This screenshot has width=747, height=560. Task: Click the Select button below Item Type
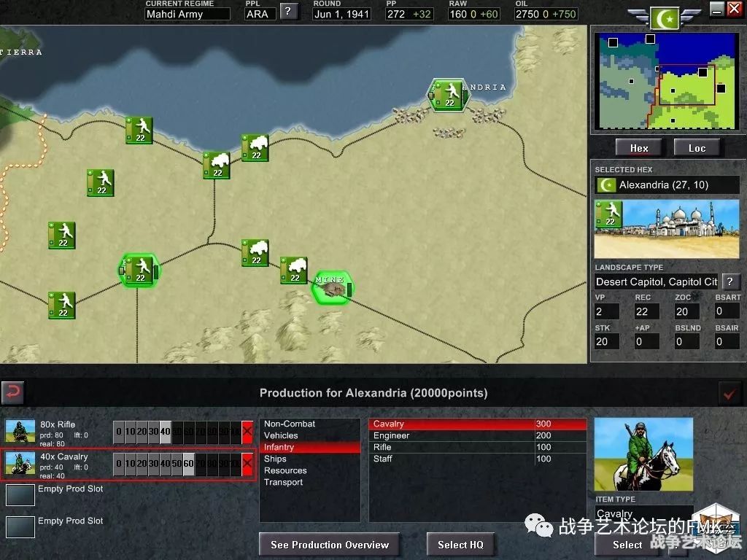tap(627, 545)
